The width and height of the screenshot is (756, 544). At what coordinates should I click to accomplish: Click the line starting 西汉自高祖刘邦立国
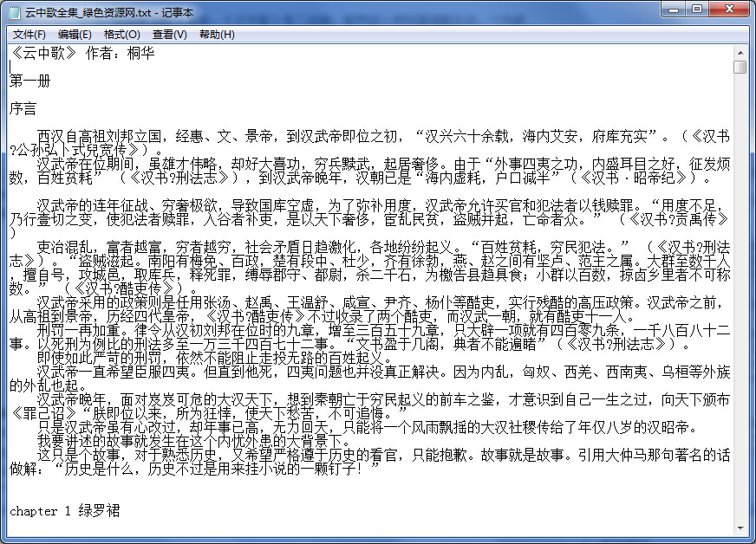point(383,136)
